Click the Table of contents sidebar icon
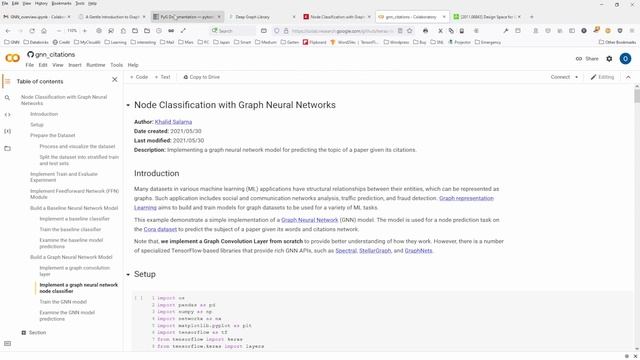640x360 pixels. (7, 81)
